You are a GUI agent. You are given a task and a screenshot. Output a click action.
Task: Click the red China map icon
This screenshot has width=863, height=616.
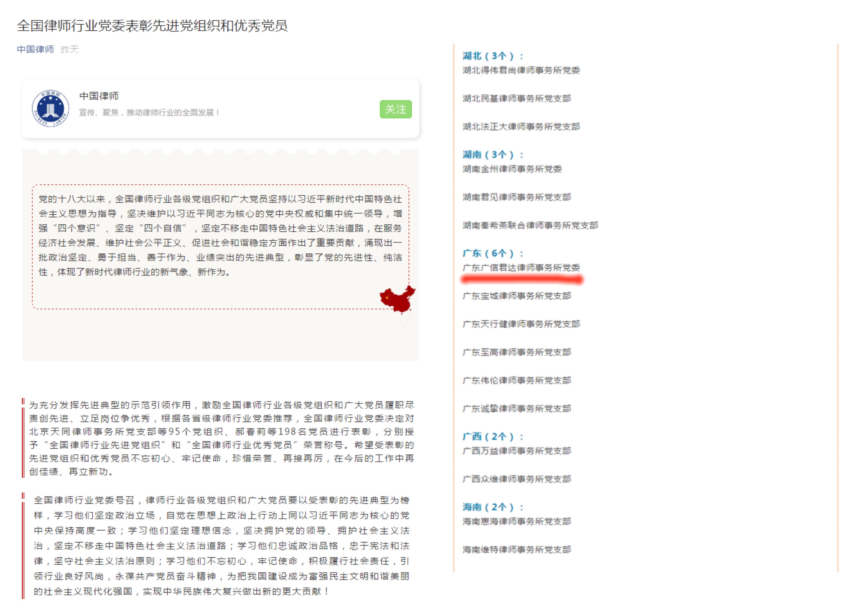coord(397,299)
